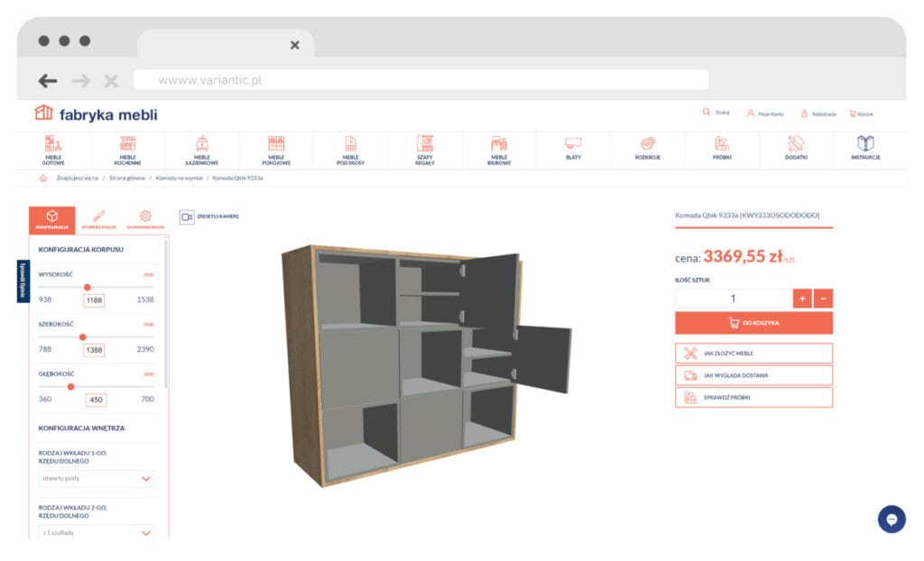Open the Szukaj search icon

click(708, 112)
